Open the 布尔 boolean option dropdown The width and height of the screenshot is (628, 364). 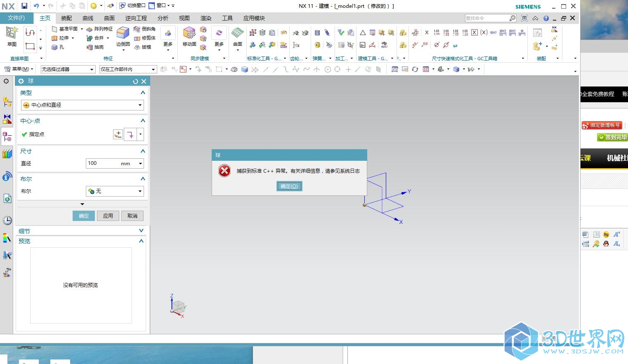115,191
